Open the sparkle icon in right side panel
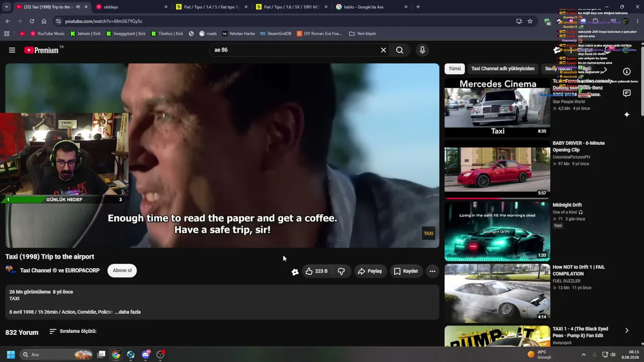 pos(627,115)
